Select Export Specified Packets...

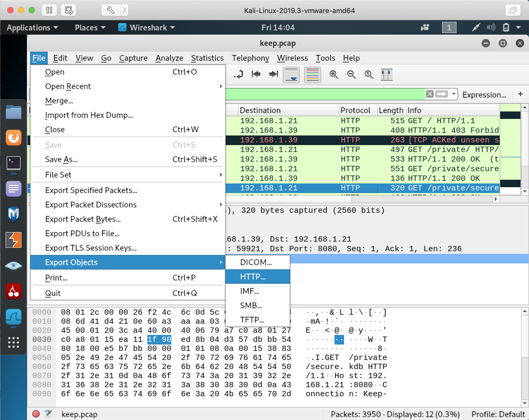[128, 190]
